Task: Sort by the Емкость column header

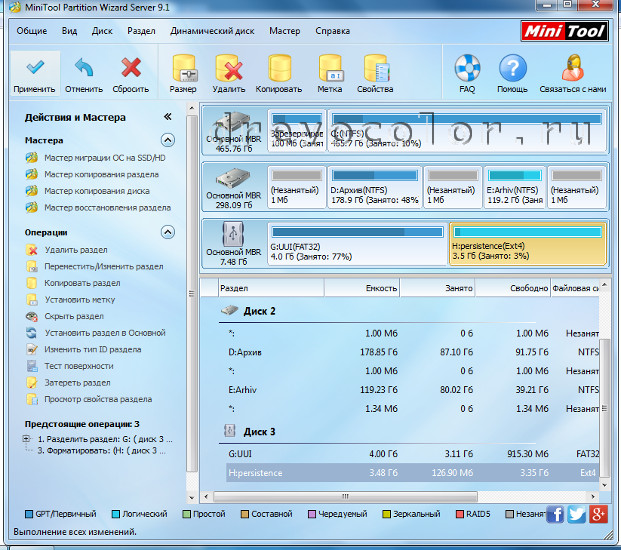Action: click(x=362, y=288)
